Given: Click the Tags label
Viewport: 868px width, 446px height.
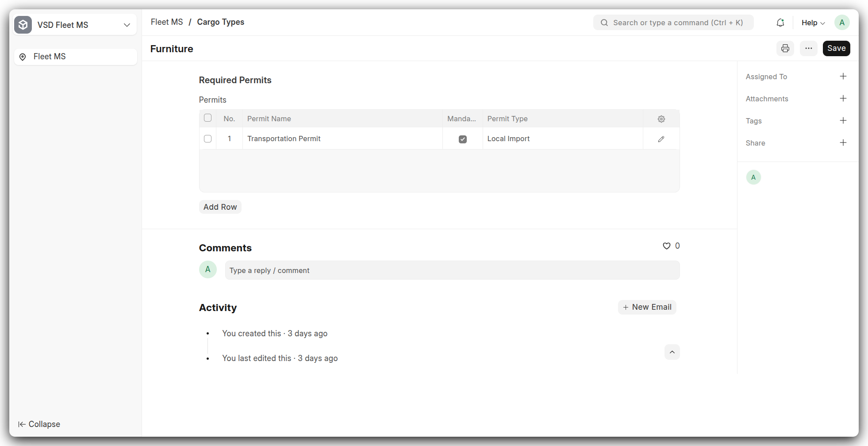Looking at the screenshot, I should tap(754, 121).
